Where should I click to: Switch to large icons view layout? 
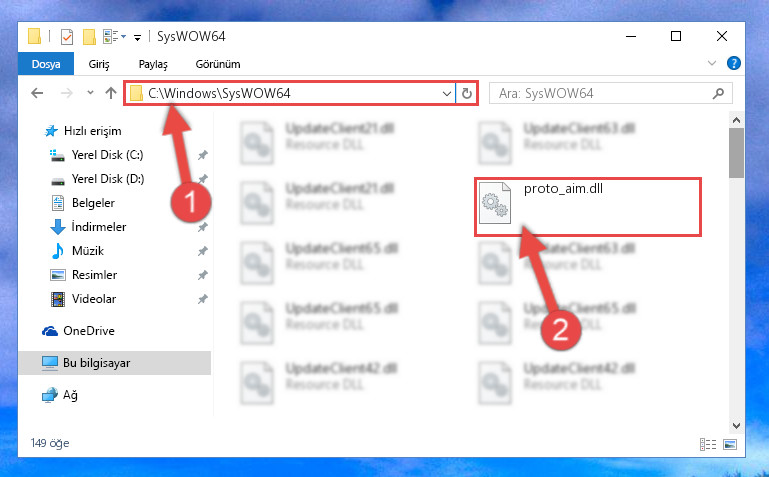tap(730, 444)
